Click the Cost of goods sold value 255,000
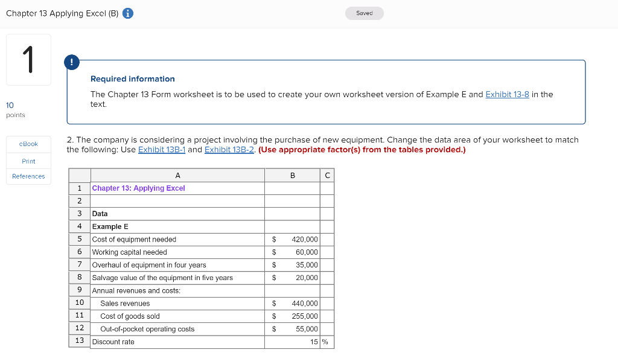Screen dimensions: 618x364 pos(293,316)
